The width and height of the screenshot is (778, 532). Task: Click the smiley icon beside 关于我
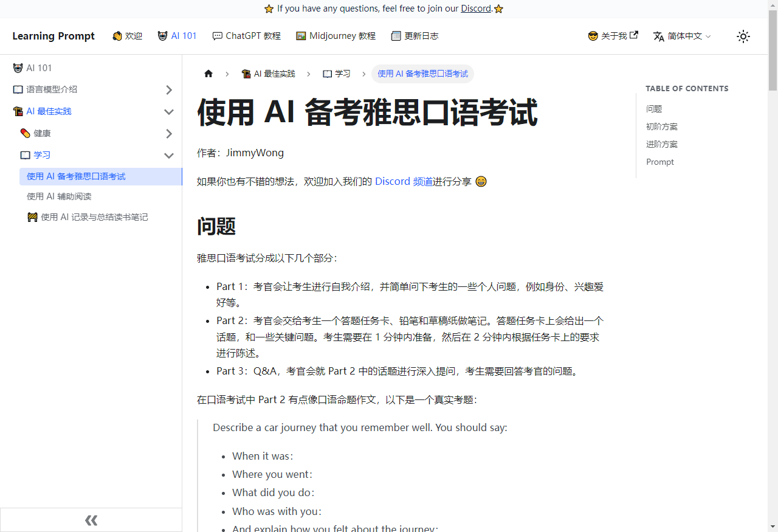(x=593, y=36)
